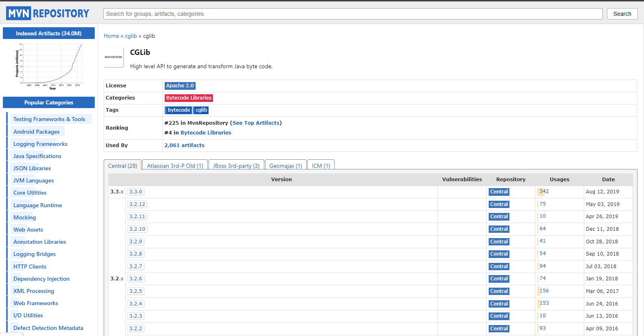Open the 64 usages link for 3.2.10
The height and width of the screenshot is (336, 644).
(543, 229)
